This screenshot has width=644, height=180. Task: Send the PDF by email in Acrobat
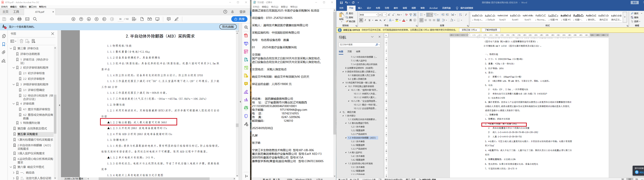[27, 19]
